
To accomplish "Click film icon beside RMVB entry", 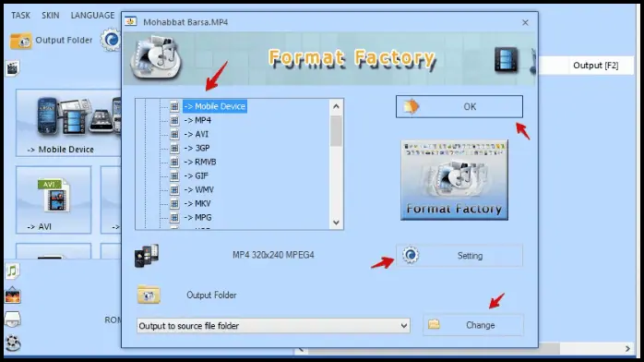I will coord(174,162).
